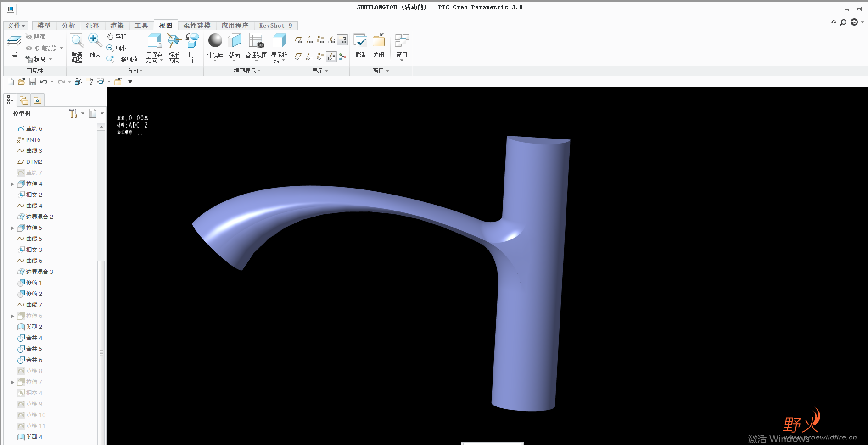Screen dimensions: 868x445
Task: Click model tree scrollbar up arrow
Action: pos(101,127)
